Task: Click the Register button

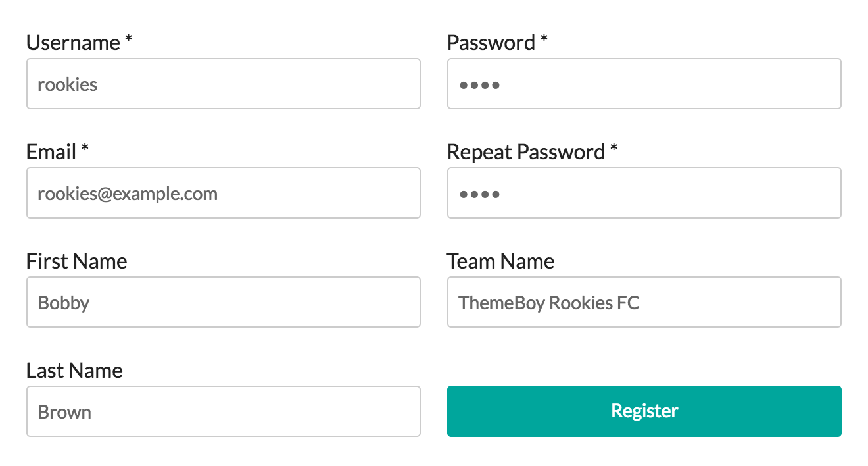Action: pyautogui.click(x=644, y=411)
